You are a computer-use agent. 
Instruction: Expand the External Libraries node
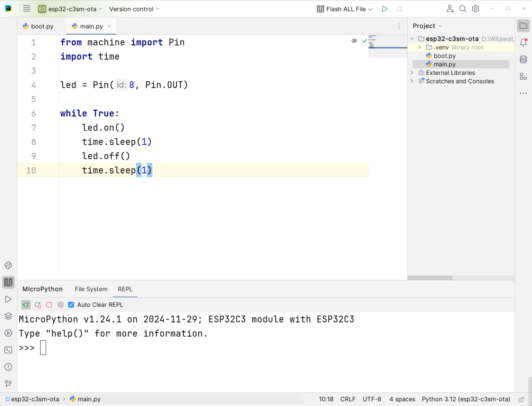412,73
